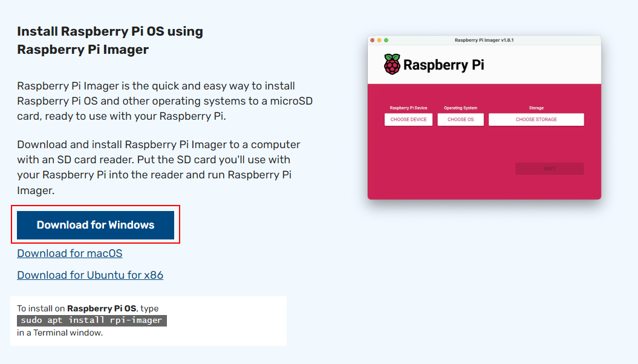This screenshot has height=364, width=638.
Task: Click the 'in a Terminal window.' text
Action: tap(60, 333)
